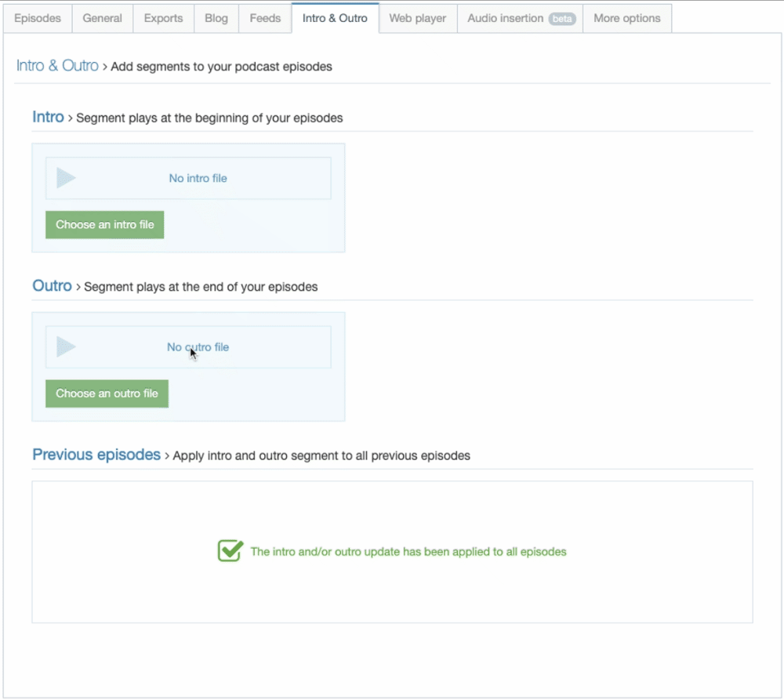The width and height of the screenshot is (784, 700).
Task: Click the beta badge on Audio insertion
Action: (562, 19)
